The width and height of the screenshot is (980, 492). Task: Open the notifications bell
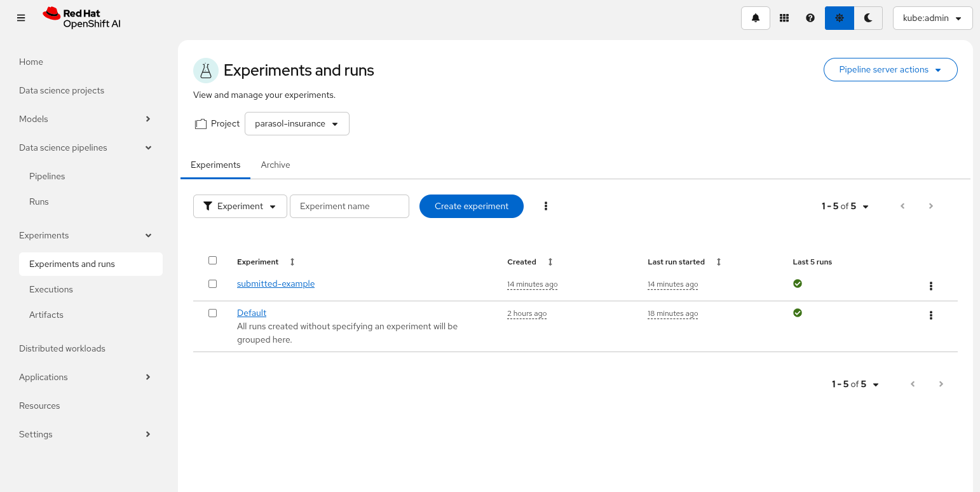pyautogui.click(x=756, y=18)
